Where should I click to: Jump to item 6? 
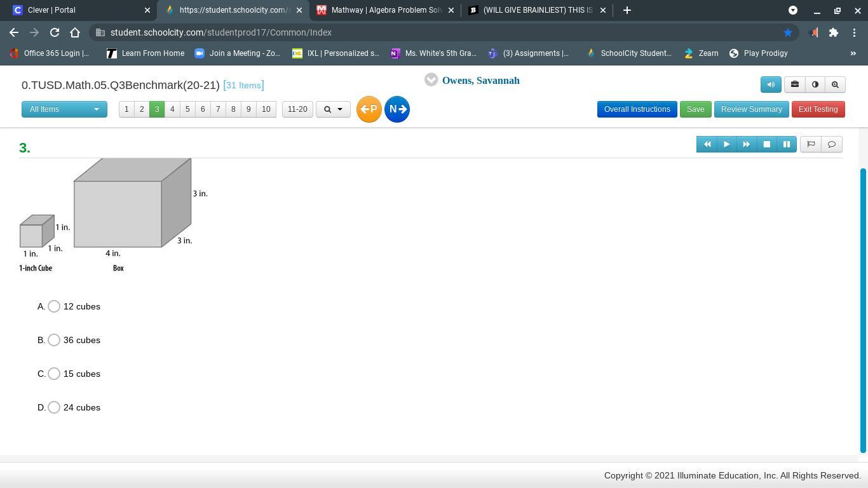(x=203, y=109)
